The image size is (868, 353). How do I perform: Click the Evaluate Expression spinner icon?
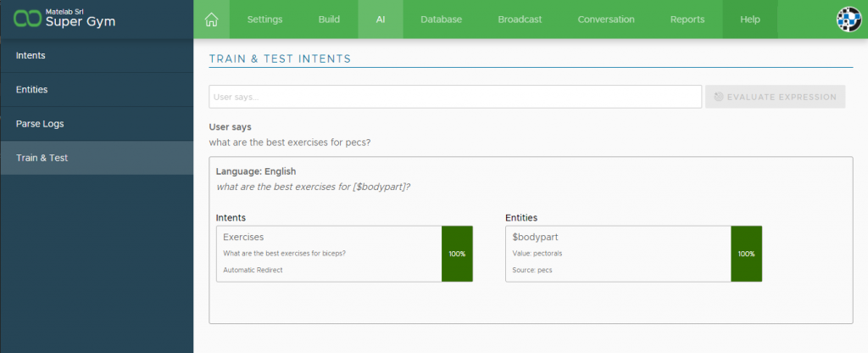point(719,97)
